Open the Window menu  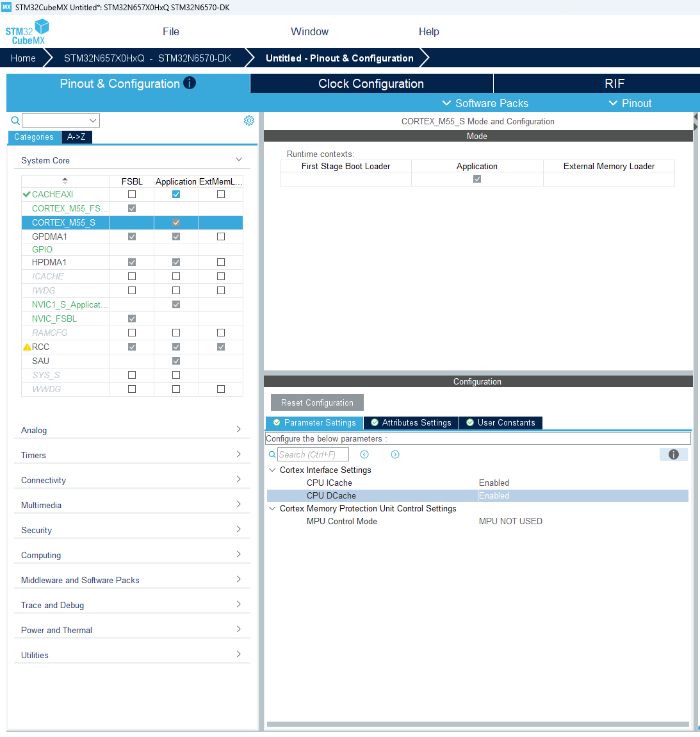point(309,31)
